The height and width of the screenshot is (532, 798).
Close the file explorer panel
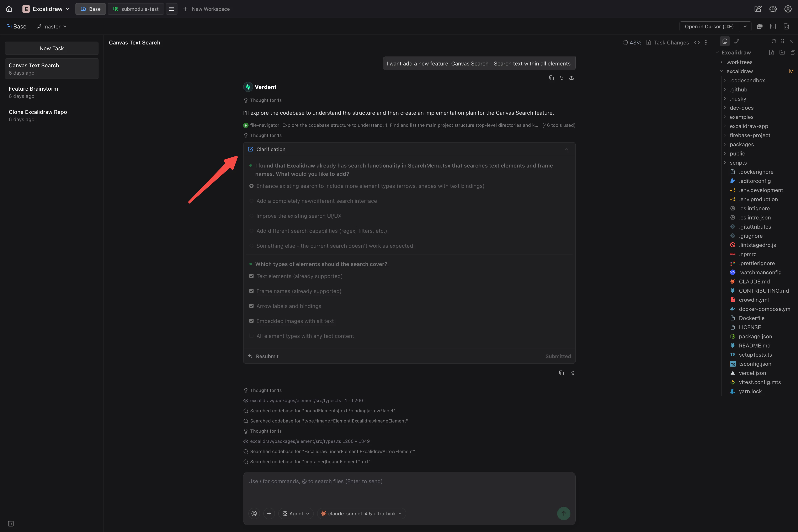tap(792, 41)
